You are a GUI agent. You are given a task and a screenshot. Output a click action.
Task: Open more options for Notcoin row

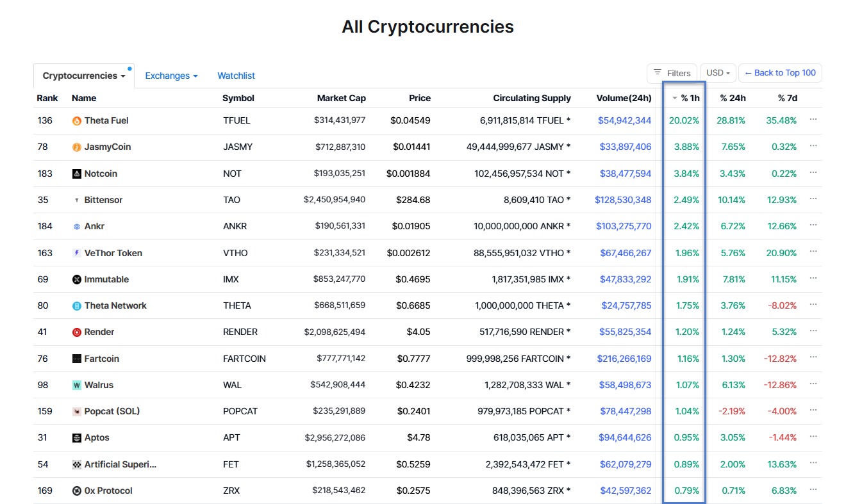pos(813,173)
